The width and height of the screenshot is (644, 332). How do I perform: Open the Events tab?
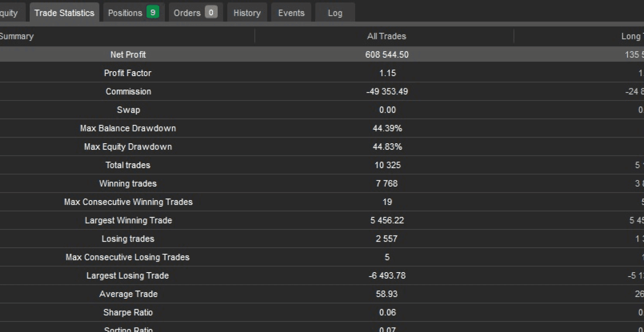tap(291, 13)
